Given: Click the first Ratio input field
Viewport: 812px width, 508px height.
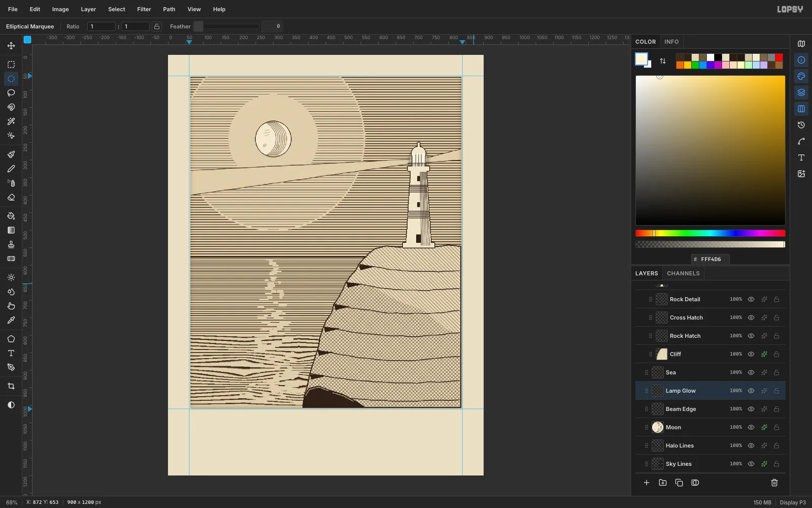Looking at the screenshot, I should (101, 26).
